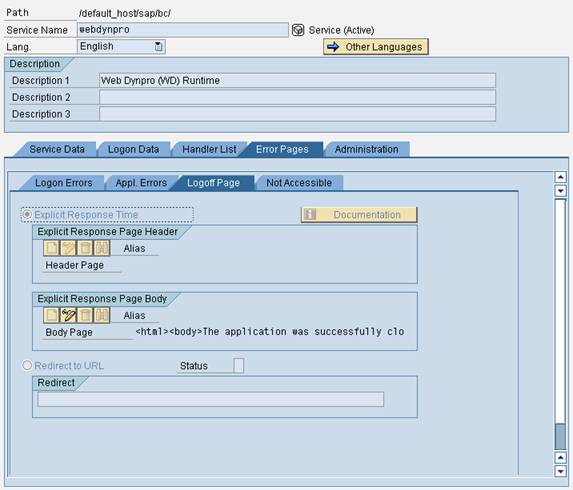Click the Service (Active) icon beside Service Name
This screenshot has height=490, width=573.
pyautogui.click(x=298, y=30)
